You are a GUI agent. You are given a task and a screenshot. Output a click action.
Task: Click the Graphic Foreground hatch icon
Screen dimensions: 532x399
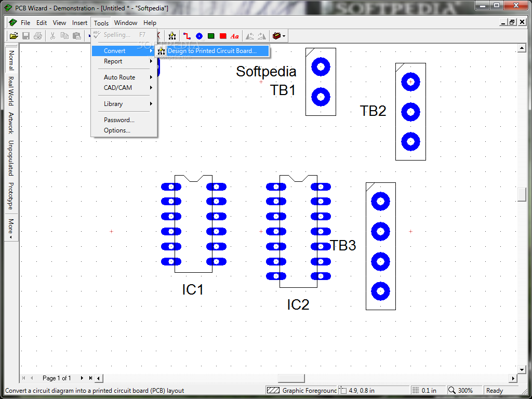273,390
